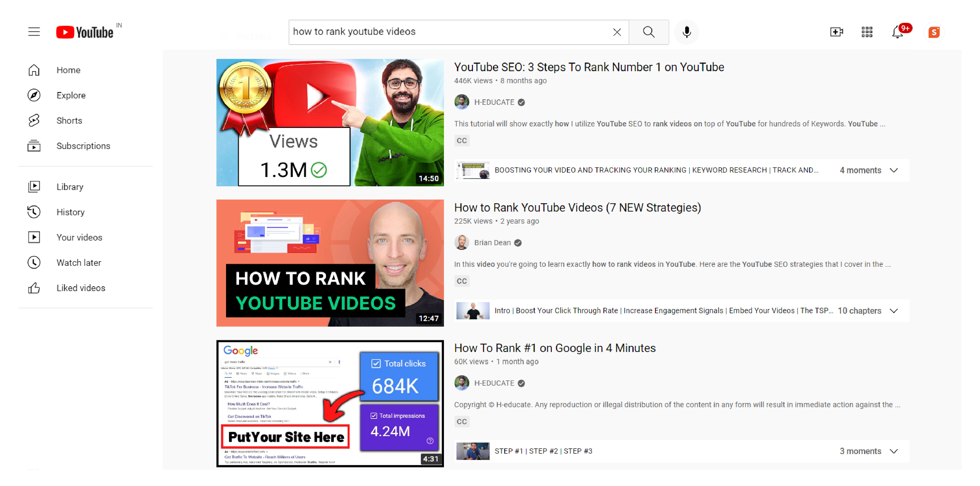Open title 'How to Rank YouTube Videos (7 NEW Strategies)'
The image size is (980, 486).
pyautogui.click(x=578, y=208)
